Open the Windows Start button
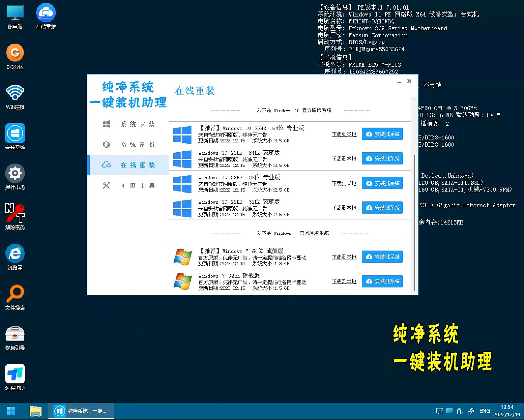The width and height of the screenshot is (524, 420). coord(11,411)
